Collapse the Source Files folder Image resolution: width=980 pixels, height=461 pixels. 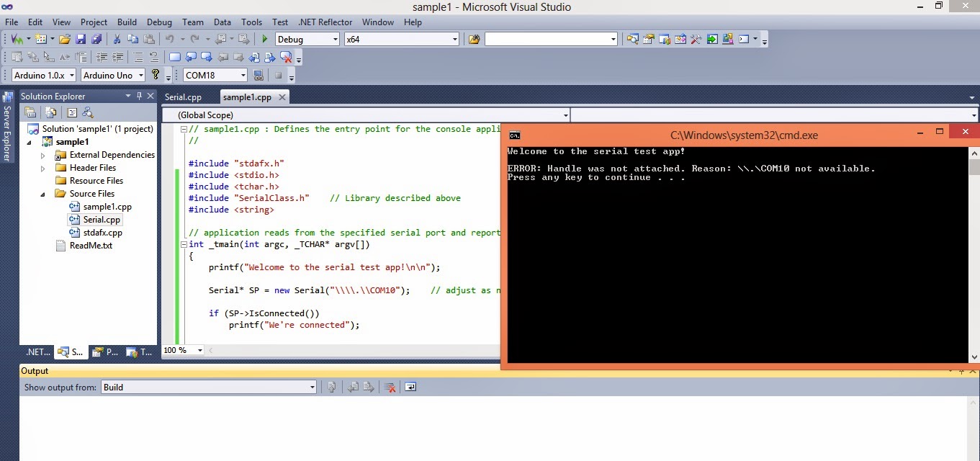click(42, 194)
